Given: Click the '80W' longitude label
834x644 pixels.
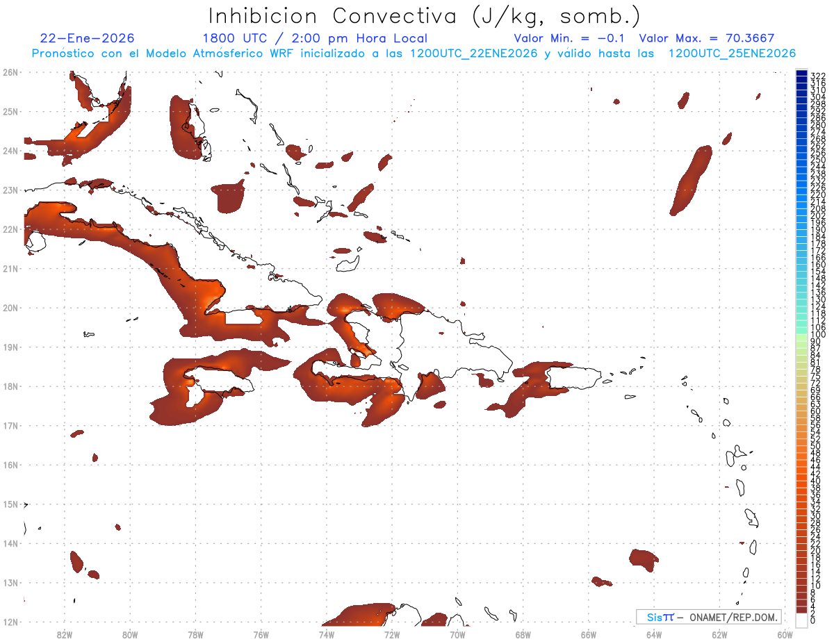Looking at the screenshot, I should click(x=129, y=634).
